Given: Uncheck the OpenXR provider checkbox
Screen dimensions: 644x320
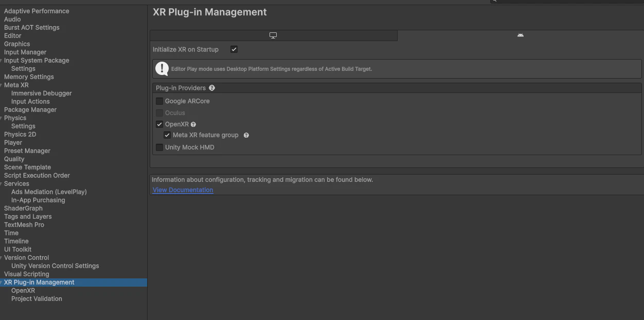Looking at the screenshot, I should click(159, 124).
